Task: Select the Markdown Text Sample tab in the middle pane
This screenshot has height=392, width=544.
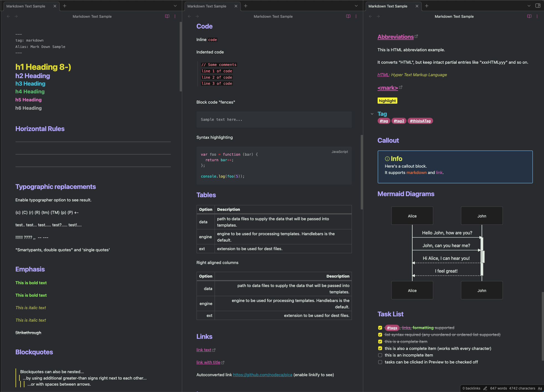Action: click(x=207, y=6)
